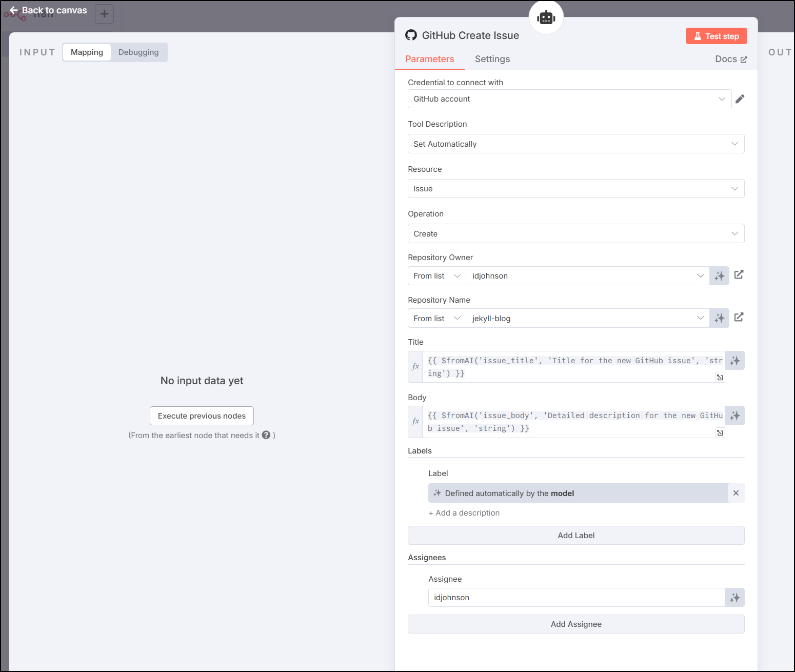Click the sparkle icon beside Title field
The width and height of the screenshot is (795, 672).
point(735,361)
